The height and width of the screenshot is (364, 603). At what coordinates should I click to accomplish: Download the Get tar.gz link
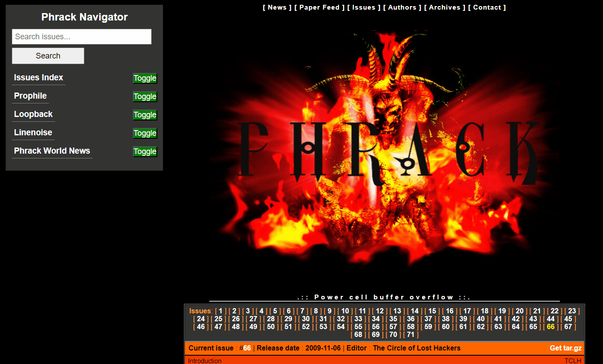pyautogui.click(x=565, y=348)
